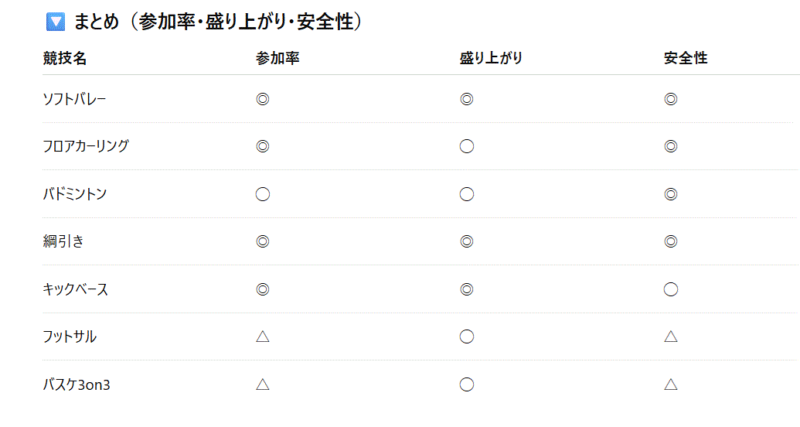The height and width of the screenshot is (427, 800).
Task: Click the フットサル participation triangle symbol
Action: (262, 336)
